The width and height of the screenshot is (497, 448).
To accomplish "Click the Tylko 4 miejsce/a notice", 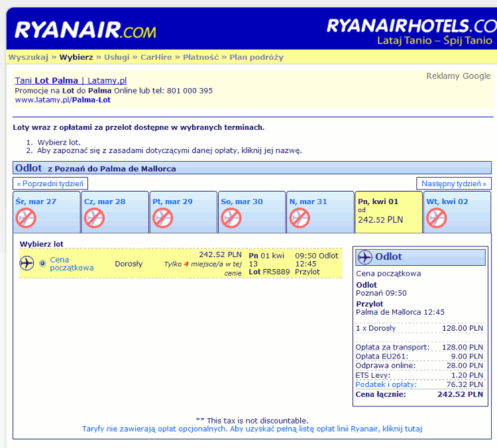I will tap(203, 268).
